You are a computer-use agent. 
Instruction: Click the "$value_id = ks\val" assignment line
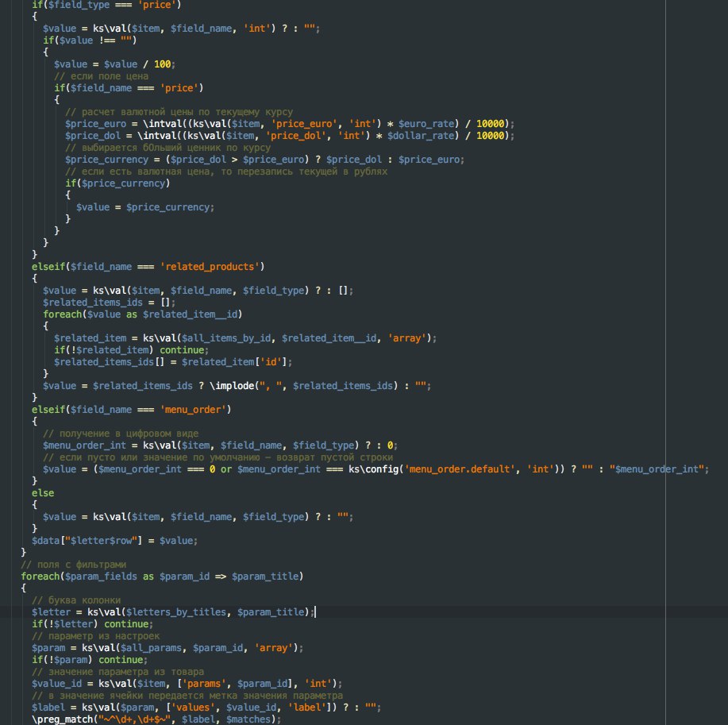point(187,684)
